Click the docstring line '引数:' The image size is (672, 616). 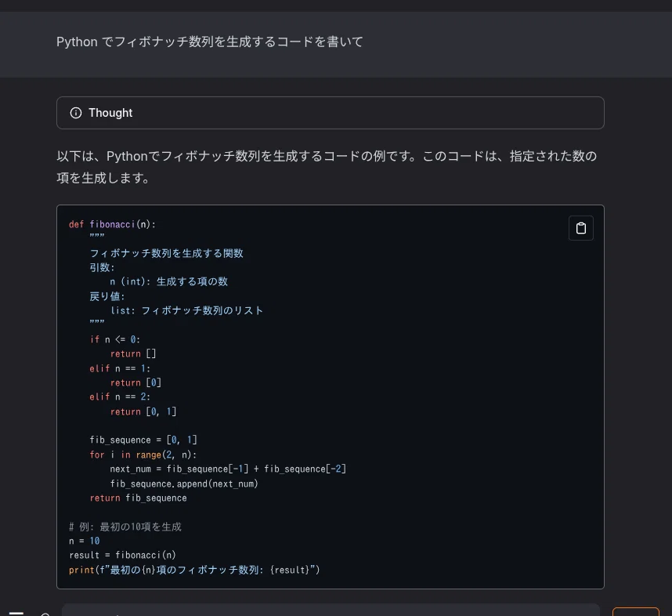102,268
